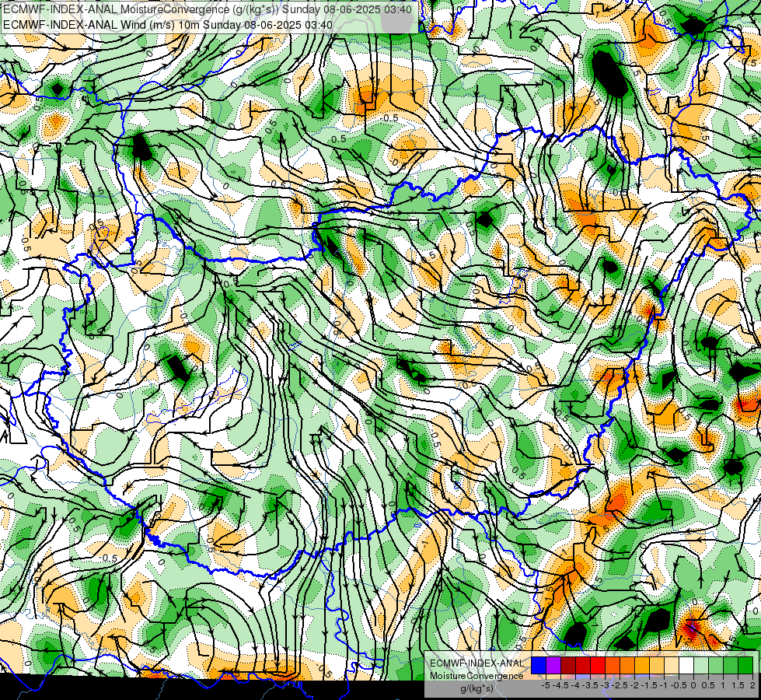
Task: Click the -5 tick label on the legend
Action: pos(546,685)
